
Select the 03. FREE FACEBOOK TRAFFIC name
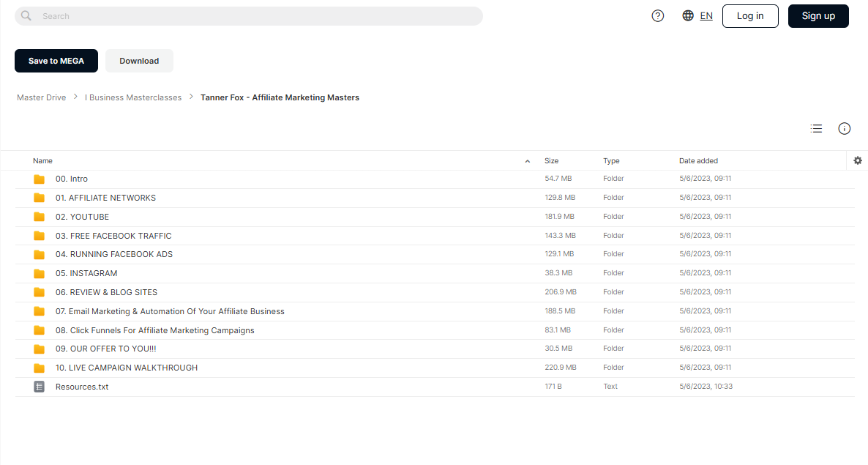point(113,236)
